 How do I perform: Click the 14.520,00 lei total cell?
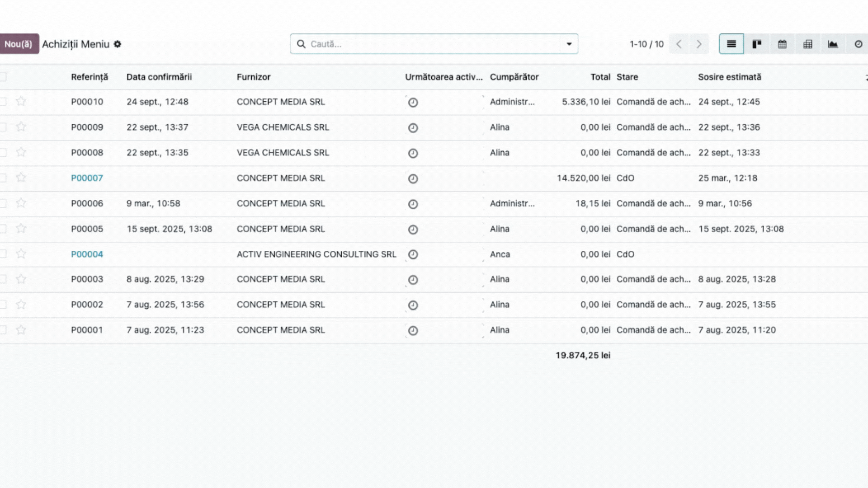[584, 178]
